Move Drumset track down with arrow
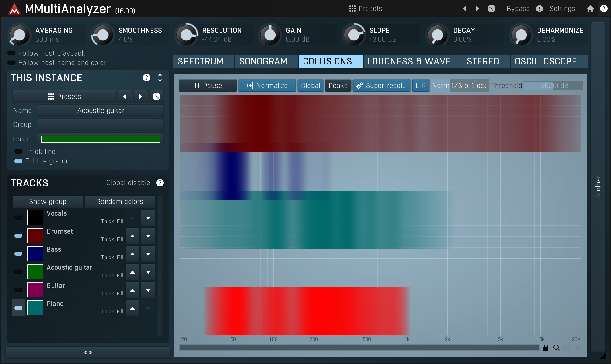The width and height of the screenshot is (611, 364). [x=148, y=236]
